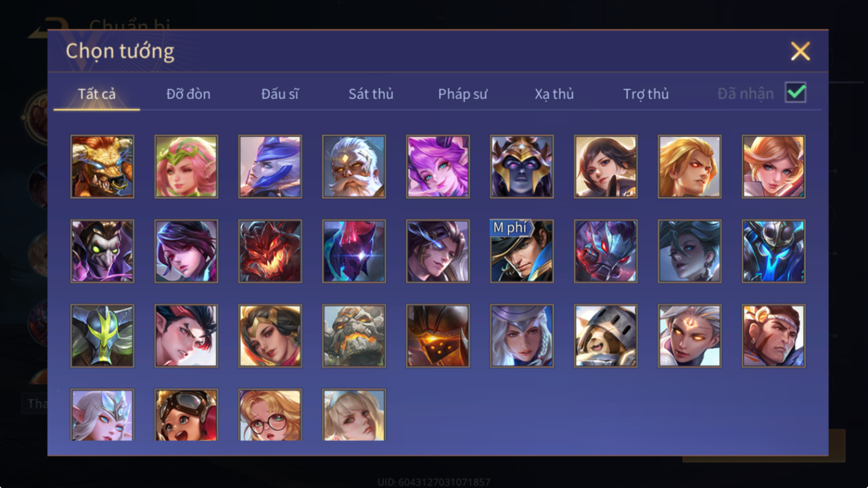This screenshot has width=868, height=488.
Task: Select the stone golem hero portrait
Action: [354, 336]
